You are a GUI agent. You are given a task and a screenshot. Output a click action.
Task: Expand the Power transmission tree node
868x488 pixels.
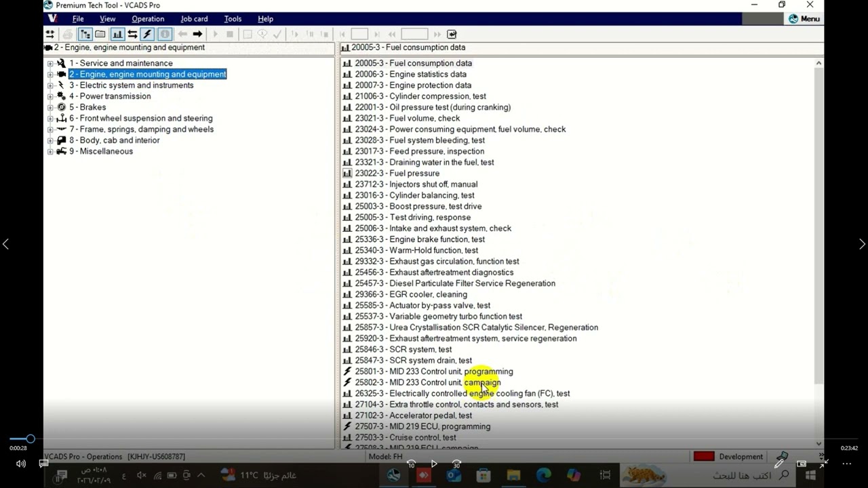click(50, 96)
